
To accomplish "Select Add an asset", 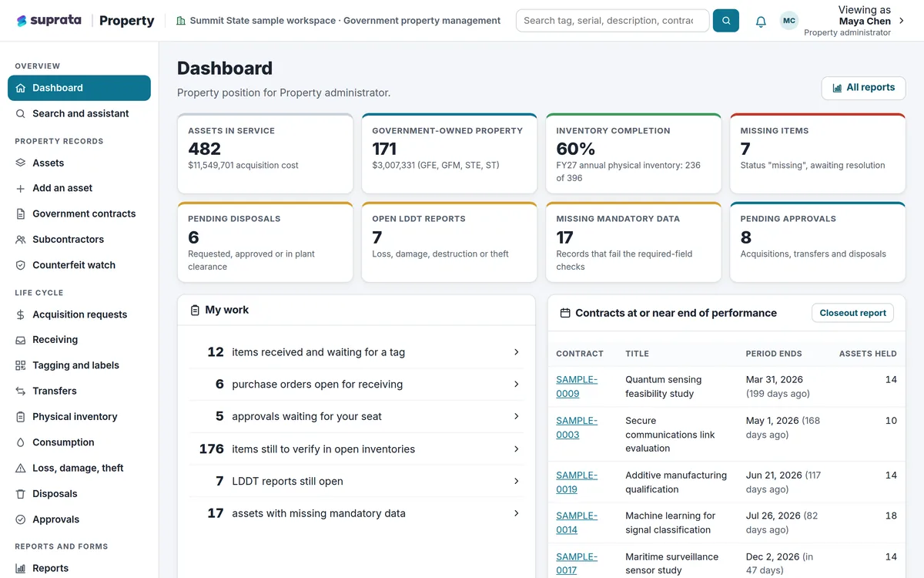I will [79, 188].
